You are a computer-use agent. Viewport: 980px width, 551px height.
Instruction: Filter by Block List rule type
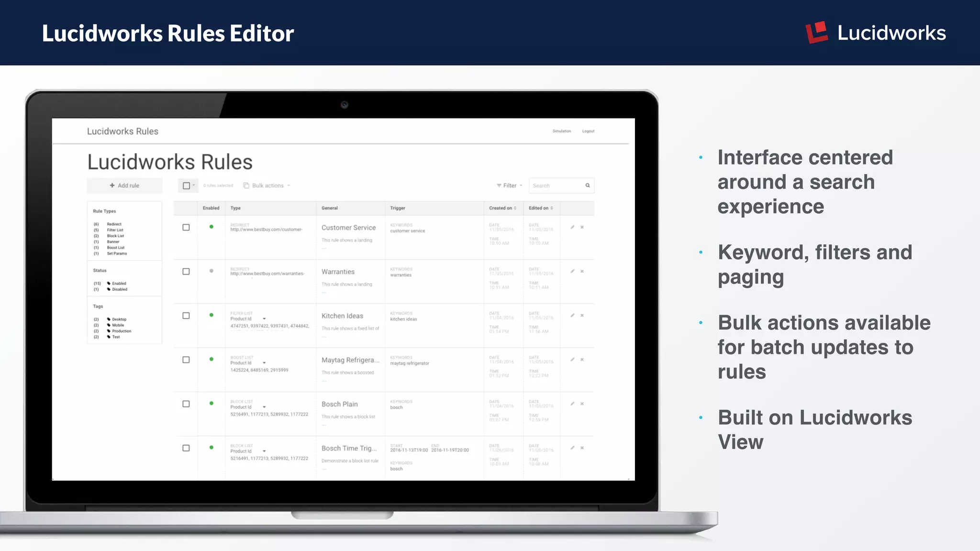point(115,236)
